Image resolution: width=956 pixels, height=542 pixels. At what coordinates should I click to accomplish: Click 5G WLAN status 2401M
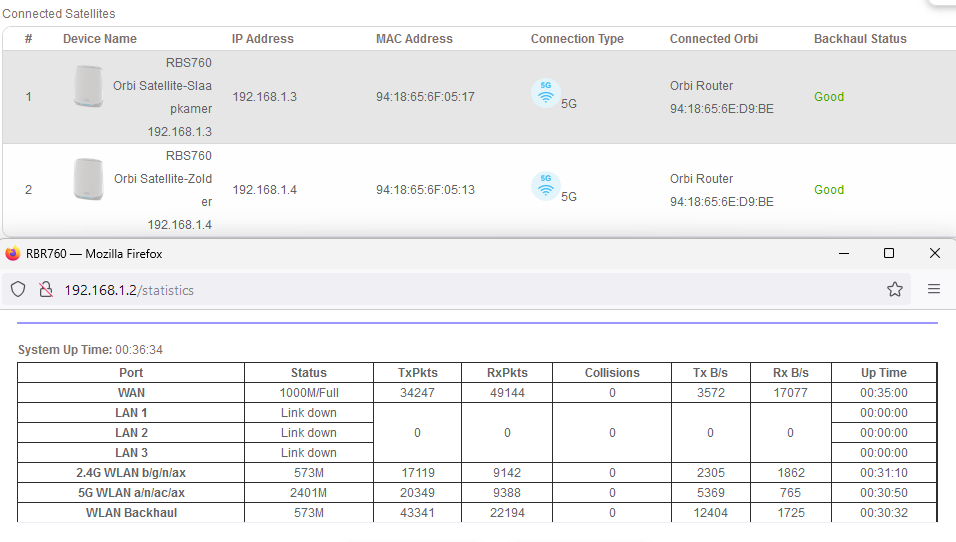click(x=309, y=493)
